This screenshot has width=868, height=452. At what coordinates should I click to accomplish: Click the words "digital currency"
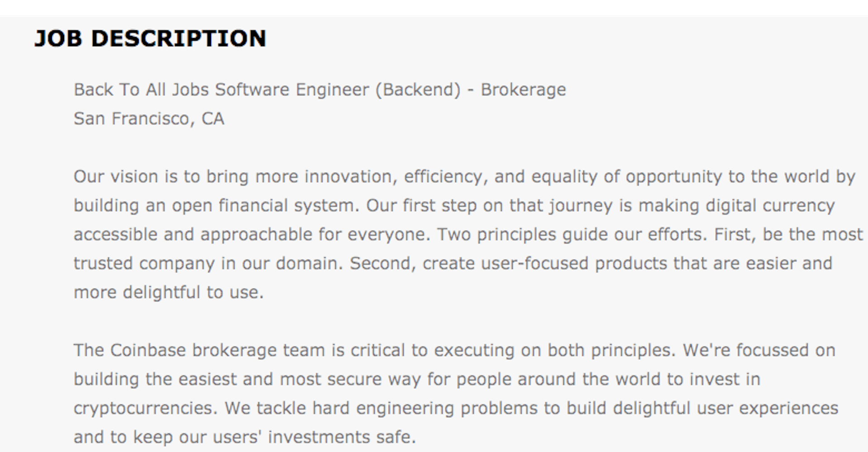tap(770, 205)
